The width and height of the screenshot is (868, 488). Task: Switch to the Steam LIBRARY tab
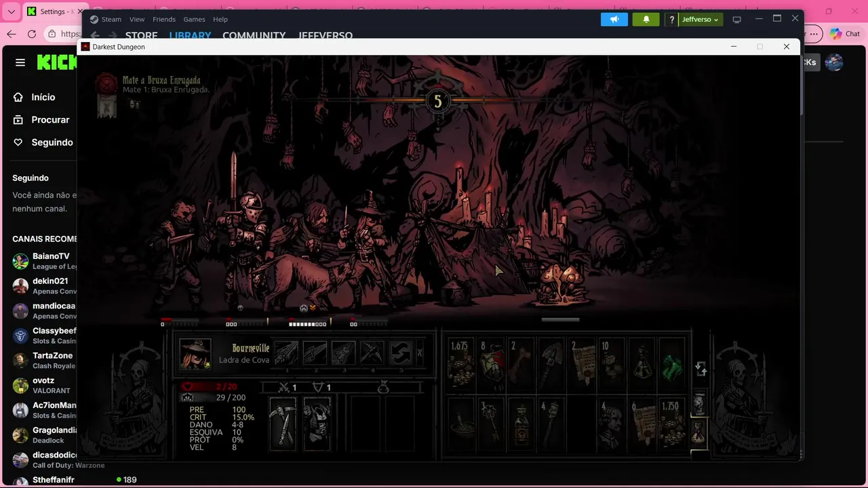tap(190, 35)
